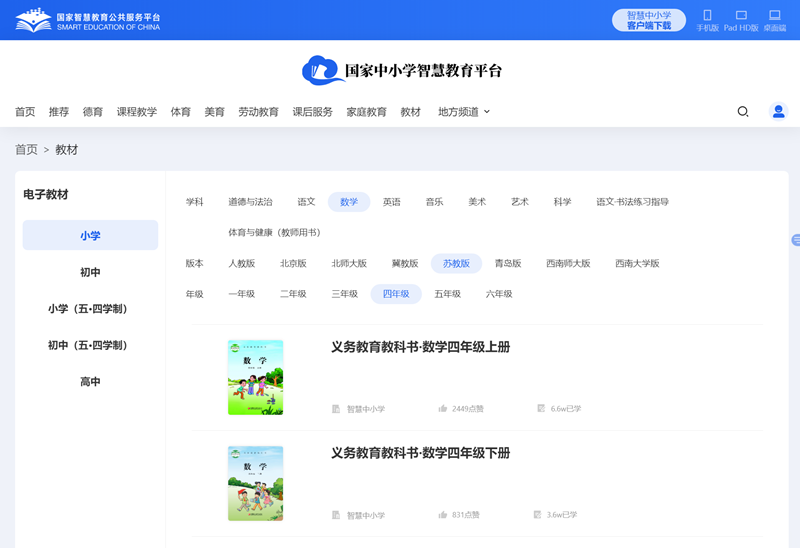Image resolution: width=800 pixels, height=548 pixels.
Task: Open the 数学四年级上册 book cover thumbnail
Action: point(256,378)
